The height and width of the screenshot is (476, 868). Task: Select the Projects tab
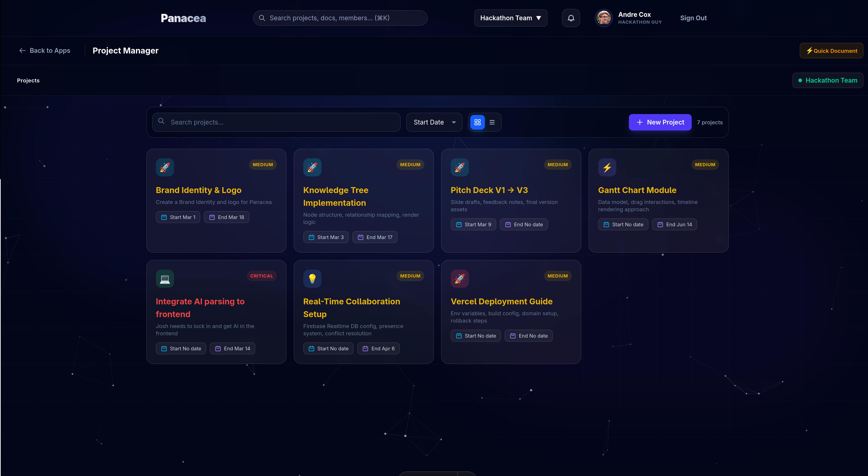click(x=28, y=81)
